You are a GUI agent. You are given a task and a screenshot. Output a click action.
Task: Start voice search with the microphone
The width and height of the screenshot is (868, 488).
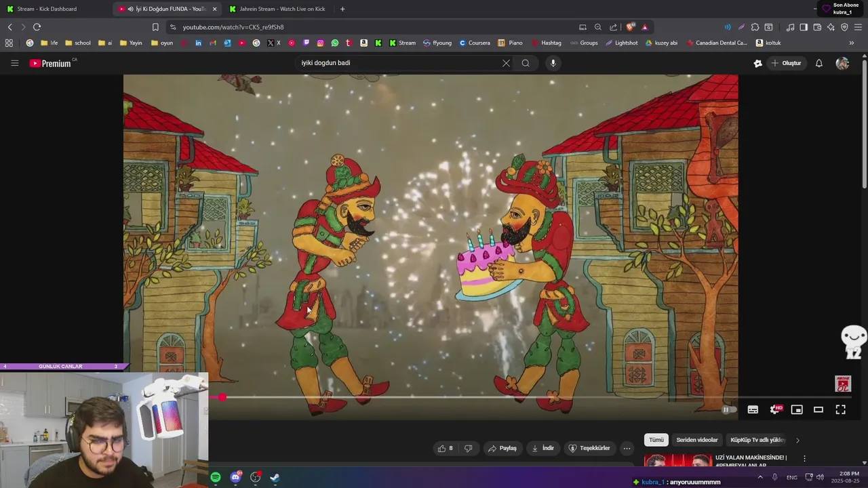coord(553,63)
